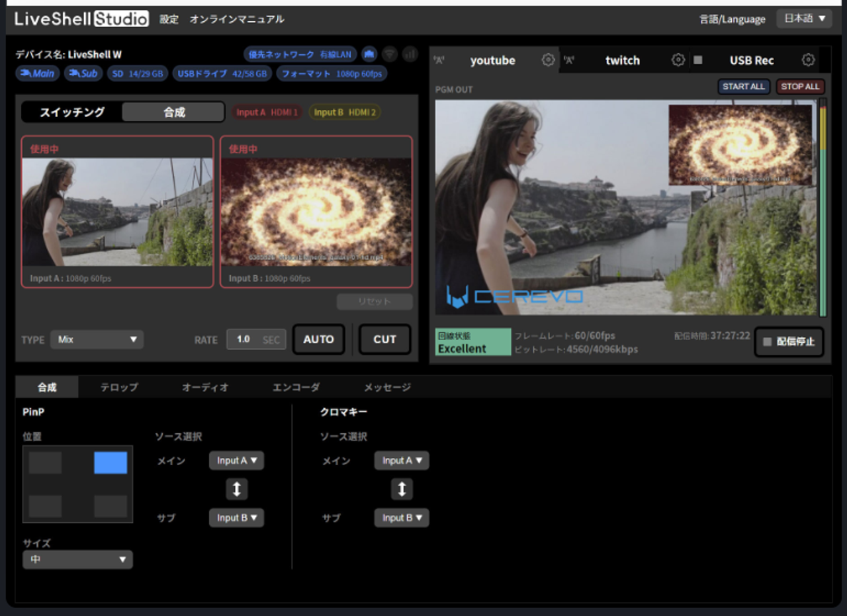The width and height of the screenshot is (847, 616).
Task: Open the youtube channel settings gear
Action: (548, 60)
